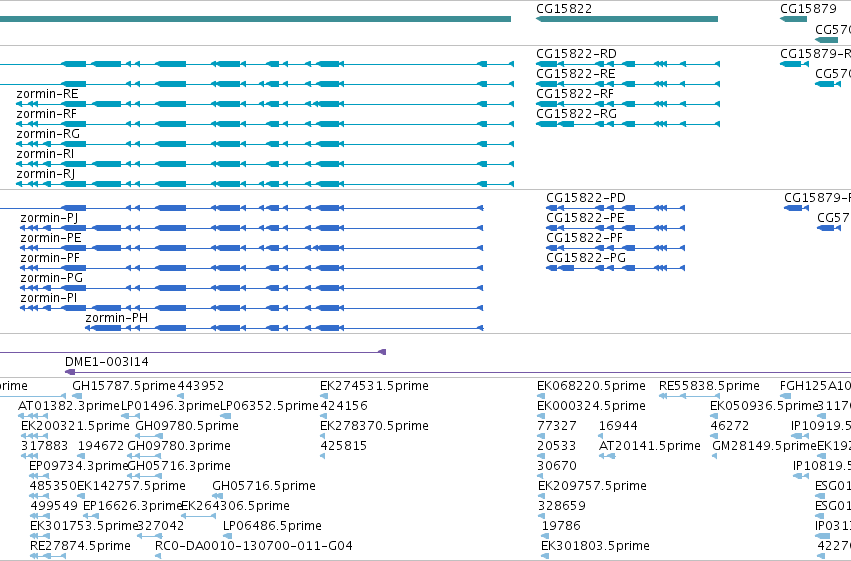The image size is (851, 561).
Task: Select the DME1-003I14 clone label
Action: tap(107, 362)
